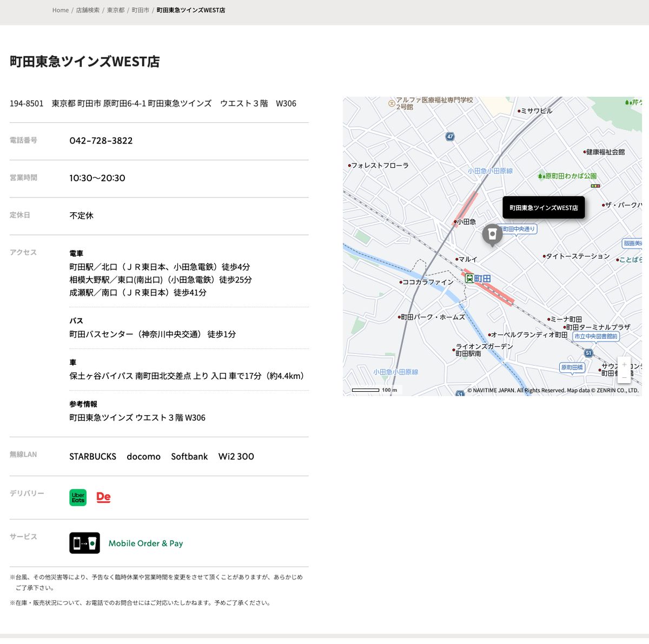Click docomo wireless LAN label
Image resolution: width=649 pixels, height=644 pixels.
pos(144,456)
